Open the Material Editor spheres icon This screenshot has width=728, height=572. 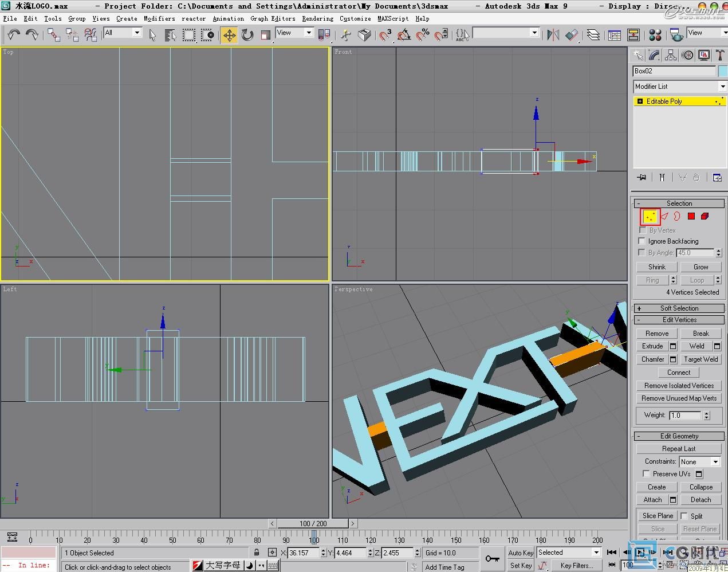(x=655, y=35)
